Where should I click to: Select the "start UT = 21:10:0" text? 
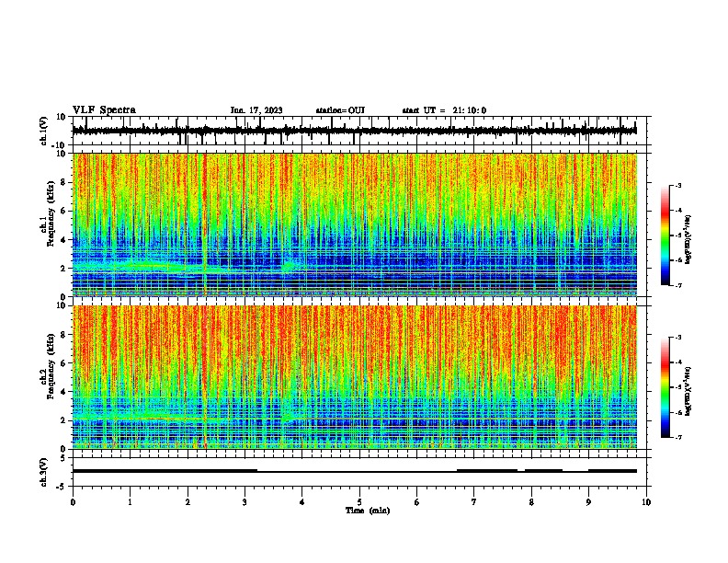coord(444,110)
